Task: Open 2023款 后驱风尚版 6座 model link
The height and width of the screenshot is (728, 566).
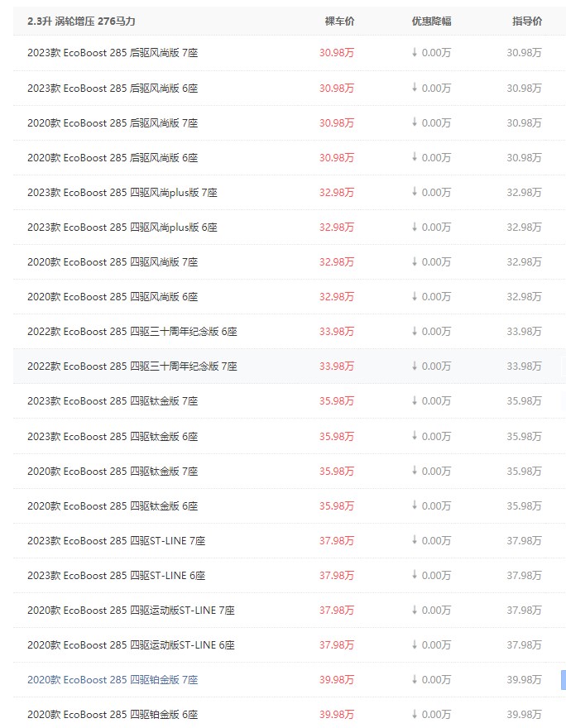Action: (113, 89)
